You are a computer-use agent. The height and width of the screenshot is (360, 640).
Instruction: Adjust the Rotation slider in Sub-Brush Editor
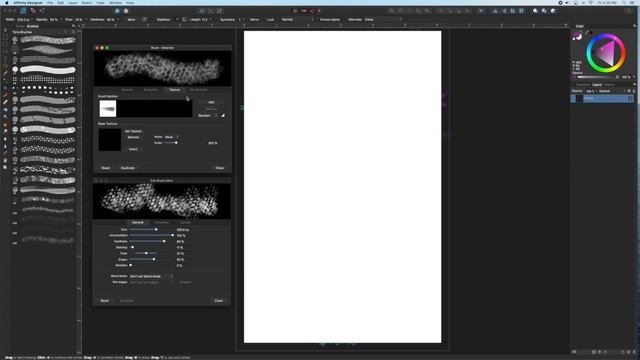[x=151, y=265]
